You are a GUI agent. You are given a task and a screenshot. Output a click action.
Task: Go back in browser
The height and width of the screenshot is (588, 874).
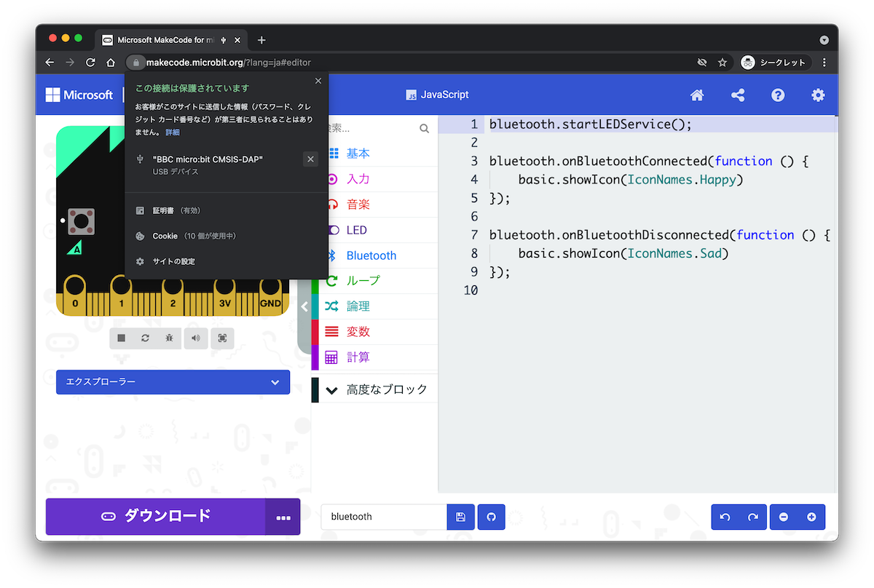click(x=50, y=63)
